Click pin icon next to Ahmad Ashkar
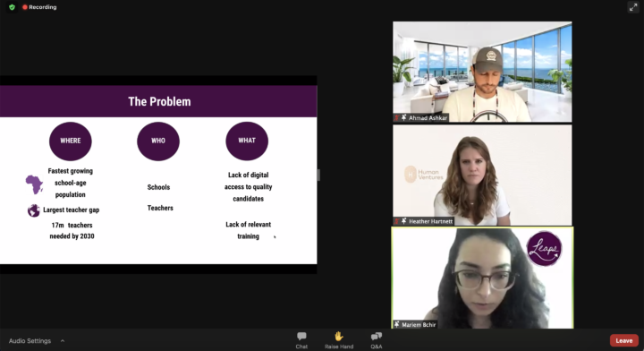The height and width of the screenshot is (351, 644). (403, 118)
